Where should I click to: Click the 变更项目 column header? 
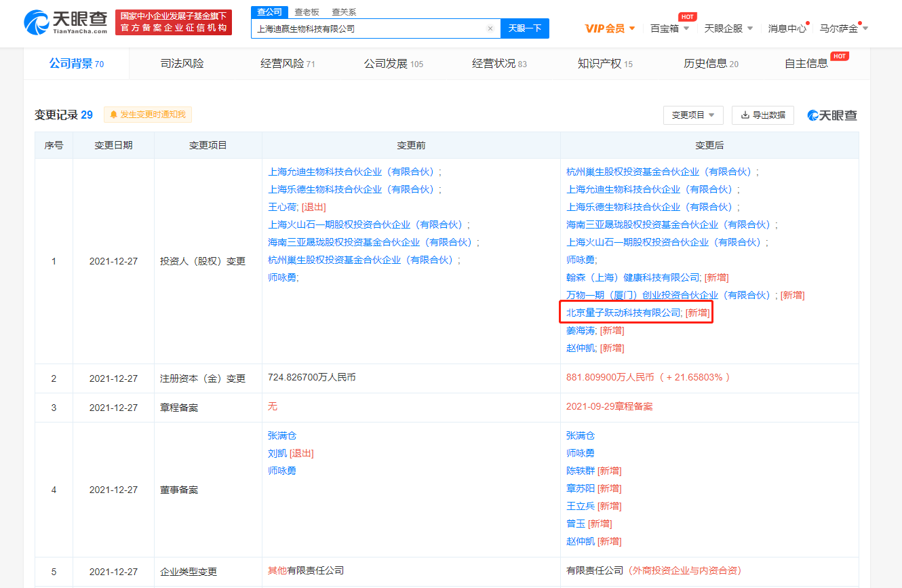click(x=208, y=146)
